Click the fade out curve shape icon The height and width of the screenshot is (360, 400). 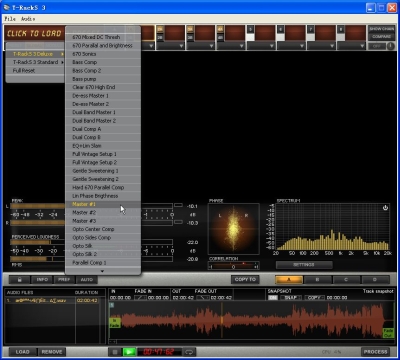[203, 297]
